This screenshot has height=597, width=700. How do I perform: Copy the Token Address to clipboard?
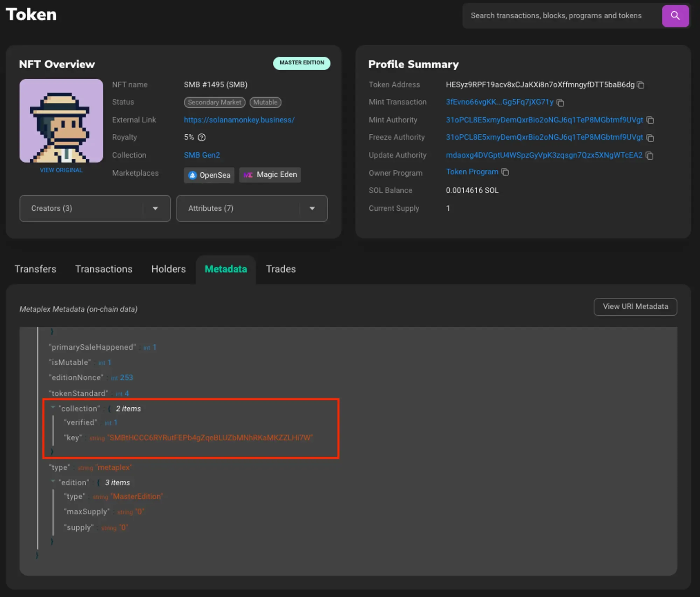pyautogui.click(x=642, y=85)
